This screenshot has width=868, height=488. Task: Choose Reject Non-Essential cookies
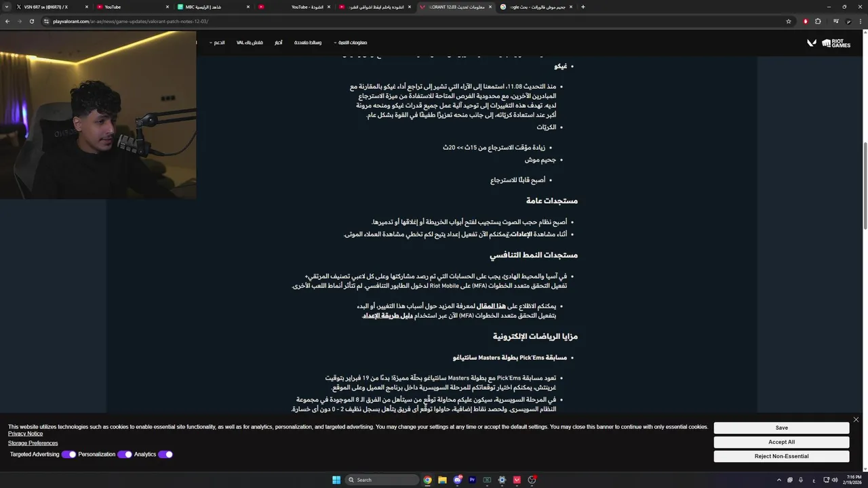pos(781,456)
